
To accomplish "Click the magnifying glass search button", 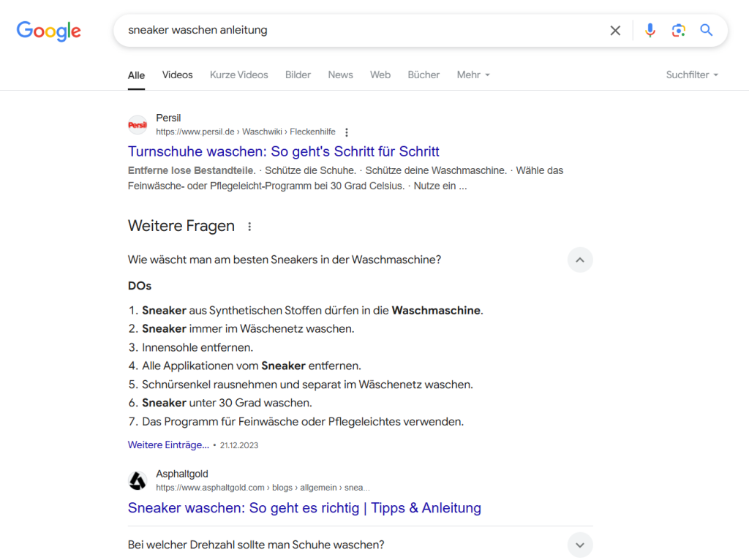I will (706, 31).
